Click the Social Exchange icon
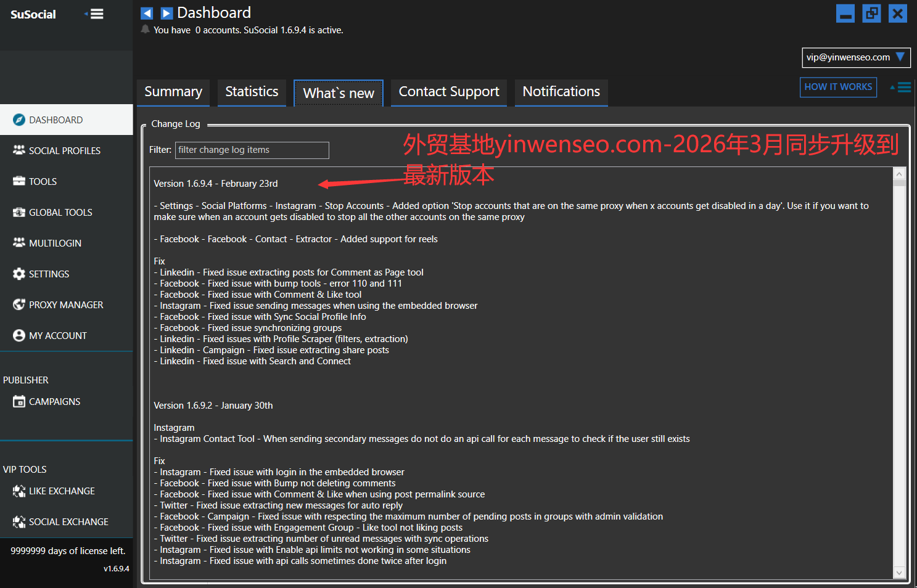The image size is (917, 588). 19,521
